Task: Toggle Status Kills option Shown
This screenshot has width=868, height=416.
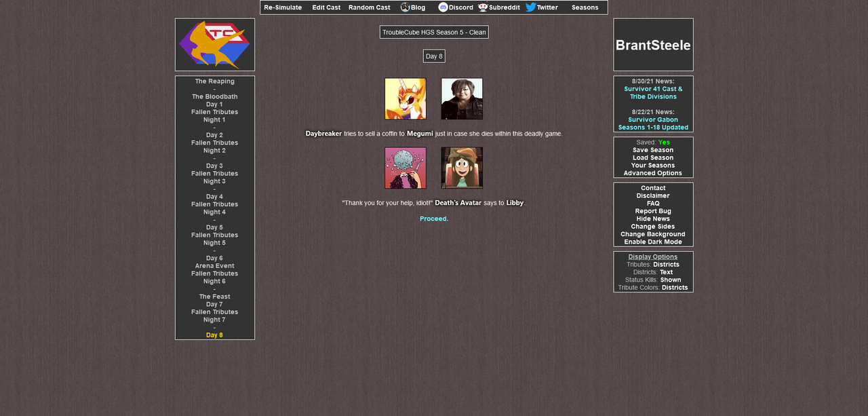Action: (x=671, y=280)
